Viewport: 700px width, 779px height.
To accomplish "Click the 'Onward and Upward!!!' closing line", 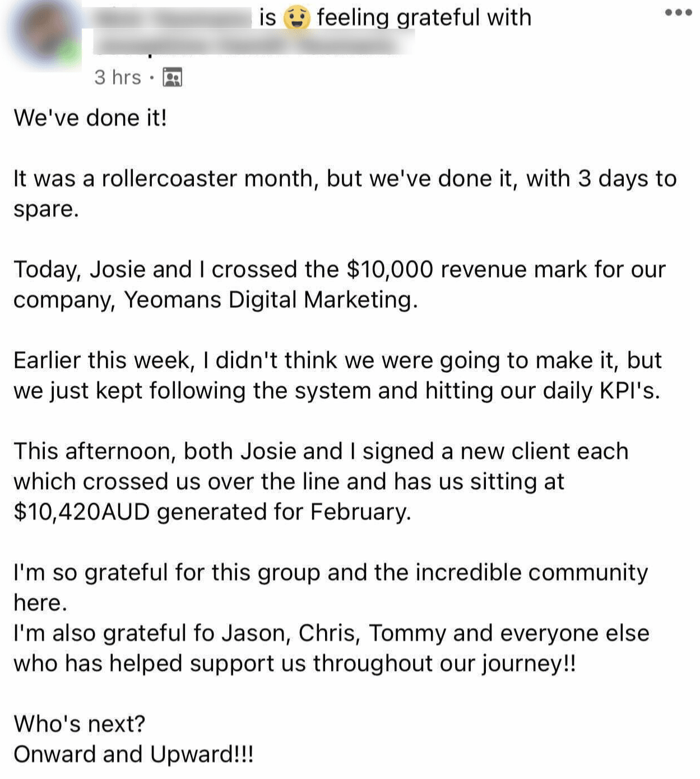I will [134, 754].
